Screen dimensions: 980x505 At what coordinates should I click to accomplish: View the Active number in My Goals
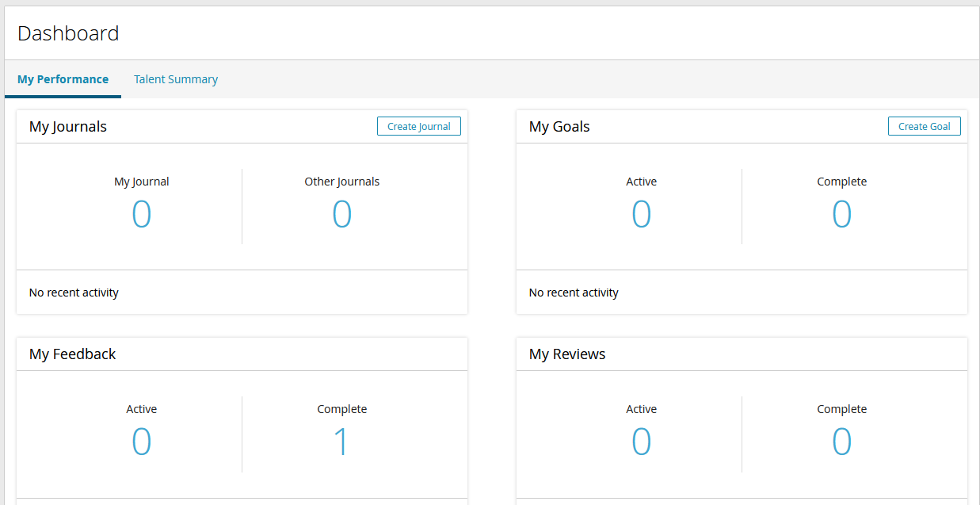[x=641, y=215]
